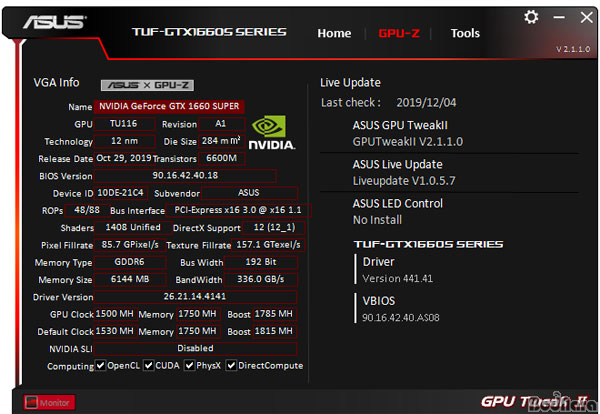
Task: Click Subvendor value ASUS
Action: [249, 193]
